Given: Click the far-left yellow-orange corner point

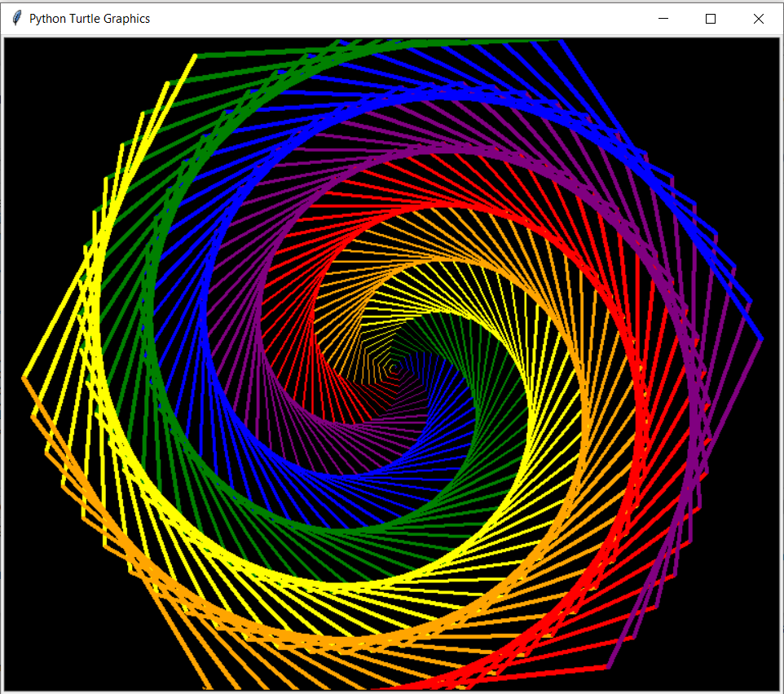Looking at the screenshot, I should pyautogui.click(x=24, y=378).
